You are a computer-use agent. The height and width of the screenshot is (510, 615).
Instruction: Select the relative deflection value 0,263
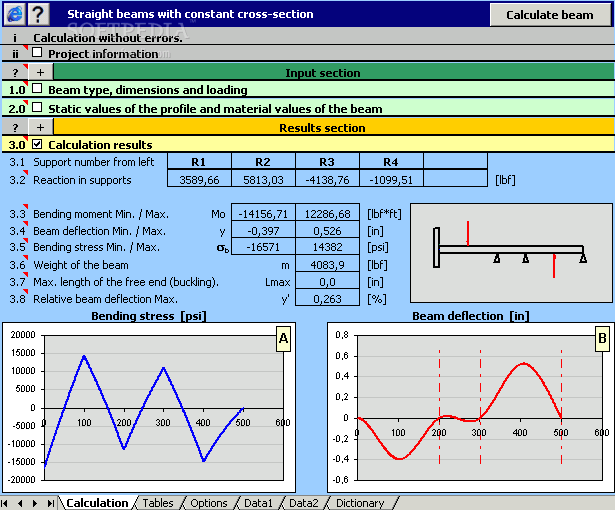pyautogui.click(x=328, y=299)
